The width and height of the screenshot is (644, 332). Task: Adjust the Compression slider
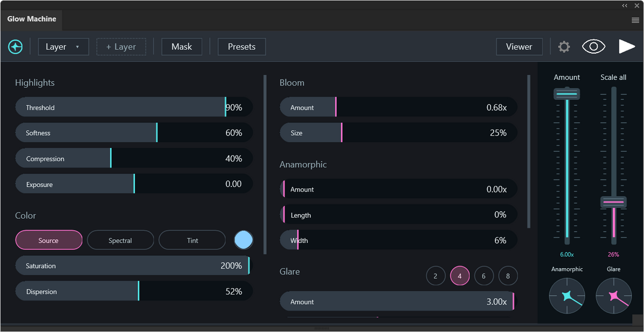134,158
